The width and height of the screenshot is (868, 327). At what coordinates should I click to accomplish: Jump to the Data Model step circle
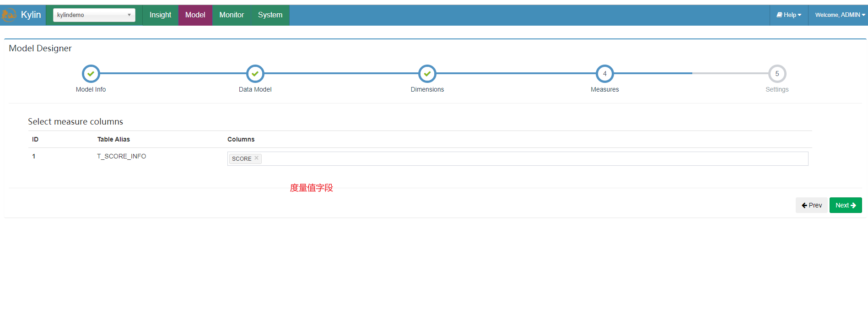tap(255, 74)
